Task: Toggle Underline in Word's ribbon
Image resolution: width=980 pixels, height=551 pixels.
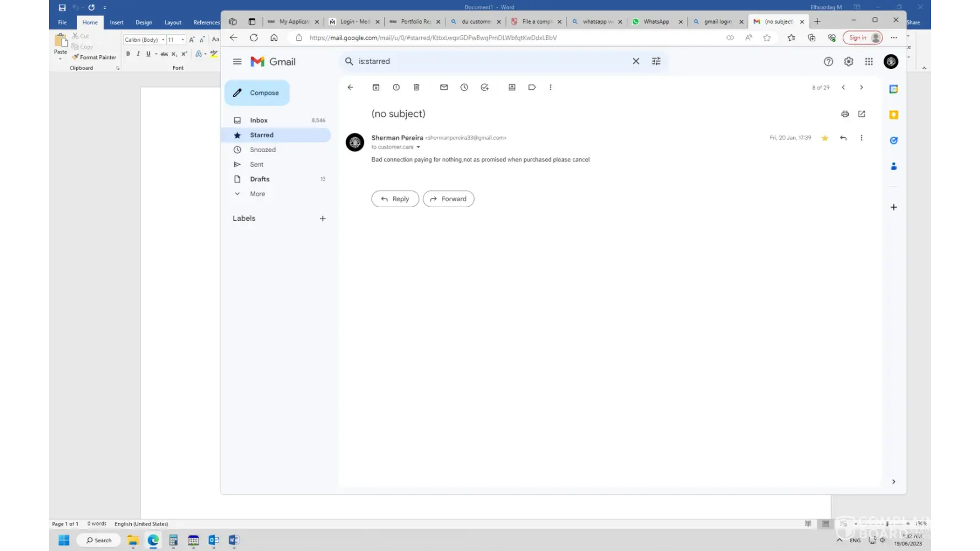Action: [x=148, y=54]
